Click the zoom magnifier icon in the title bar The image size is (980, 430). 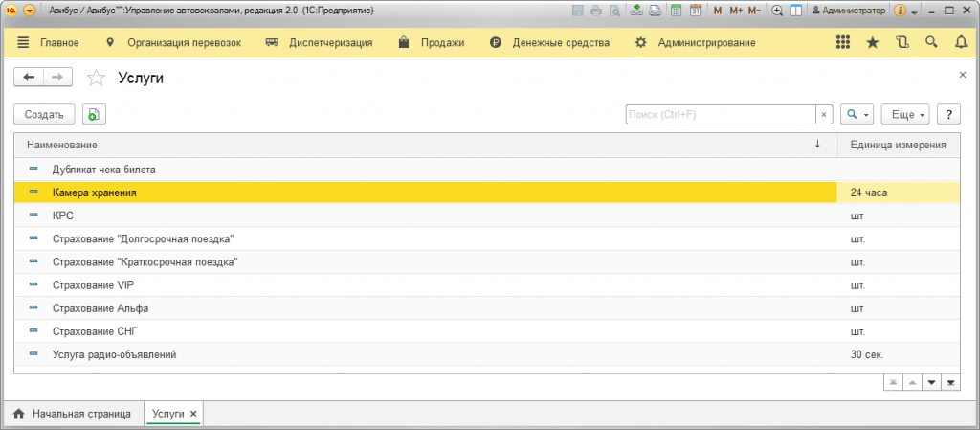point(777,11)
